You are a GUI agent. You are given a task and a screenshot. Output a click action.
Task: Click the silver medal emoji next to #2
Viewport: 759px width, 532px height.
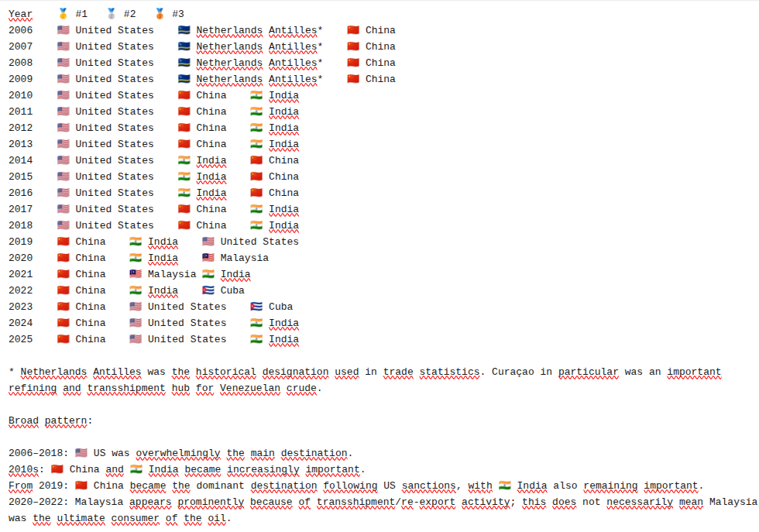coord(112,14)
